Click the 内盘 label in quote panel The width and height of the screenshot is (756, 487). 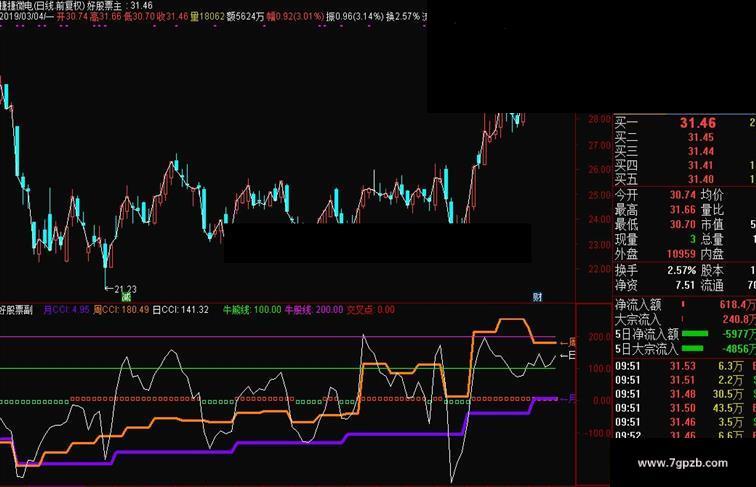coord(712,254)
